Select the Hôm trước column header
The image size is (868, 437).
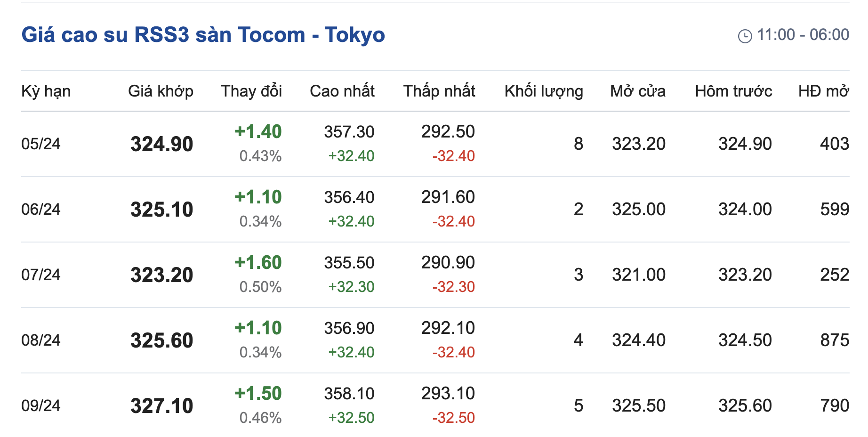pos(733,91)
